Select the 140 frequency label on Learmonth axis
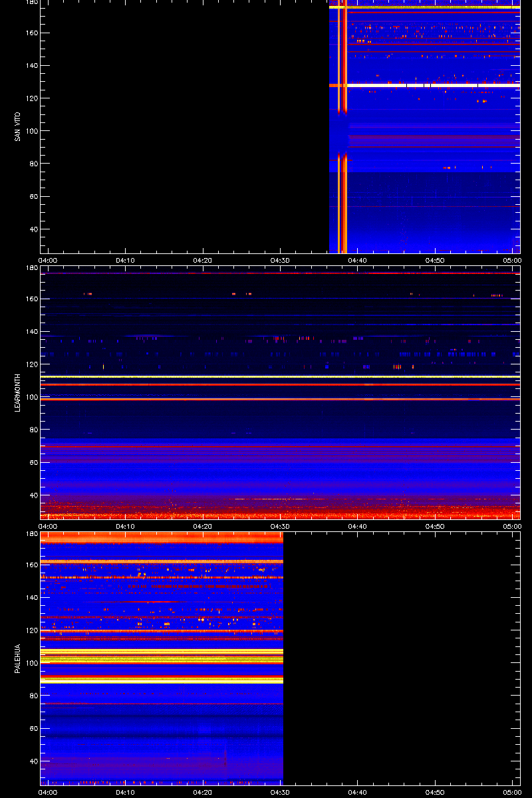 (32, 332)
